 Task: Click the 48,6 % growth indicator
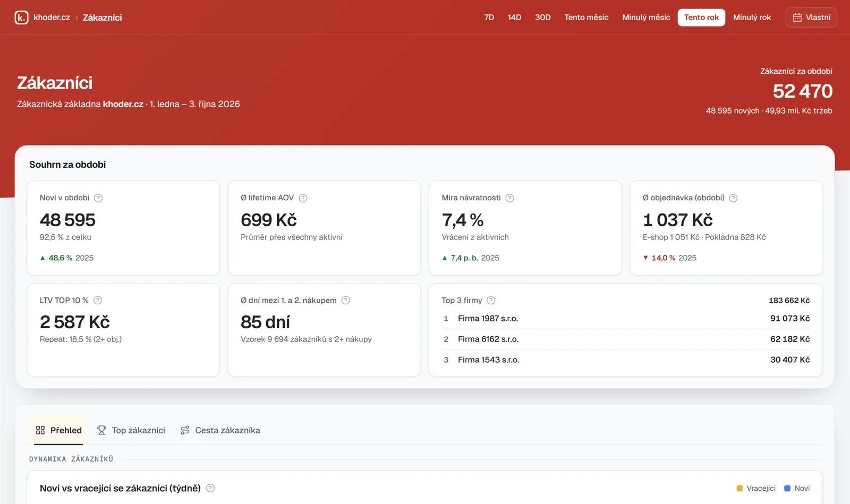[x=56, y=258]
